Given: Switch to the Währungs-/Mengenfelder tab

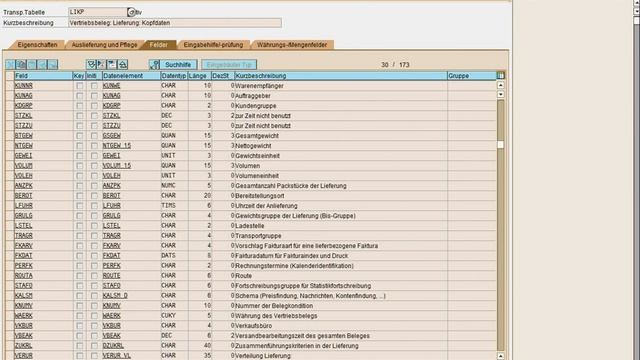Looking at the screenshot, I should tap(292, 45).
